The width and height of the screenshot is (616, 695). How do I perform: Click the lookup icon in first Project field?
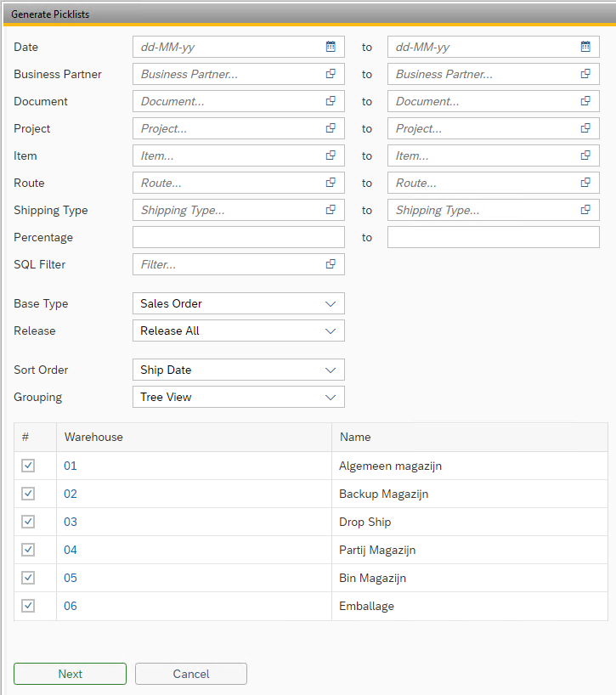tap(331, 128)
